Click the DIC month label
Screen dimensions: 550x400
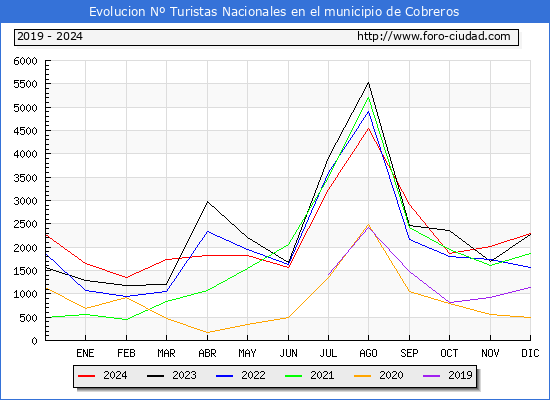530,353
